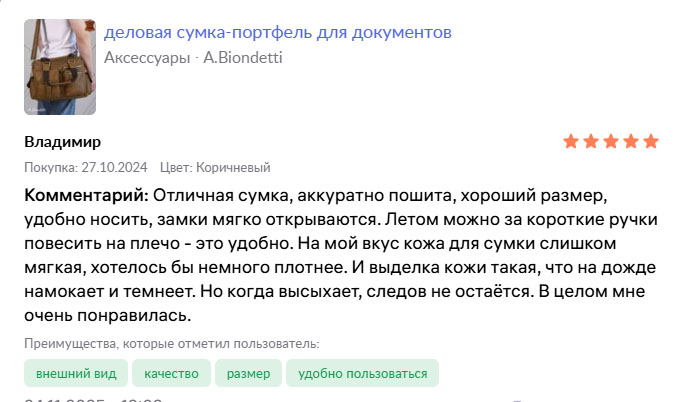Viewport: 683px width, 402px height.
Task: Click the bold 'Комментарий:' heading
Action: [x=86, y=193]
